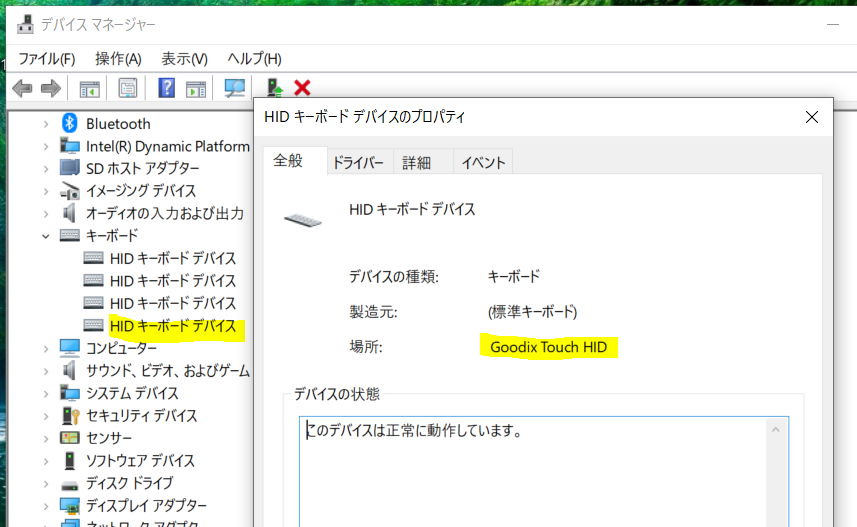Click the システム デバイス icon
The height and width of the screenshot is (527, 857).
(x=69, y=393)
